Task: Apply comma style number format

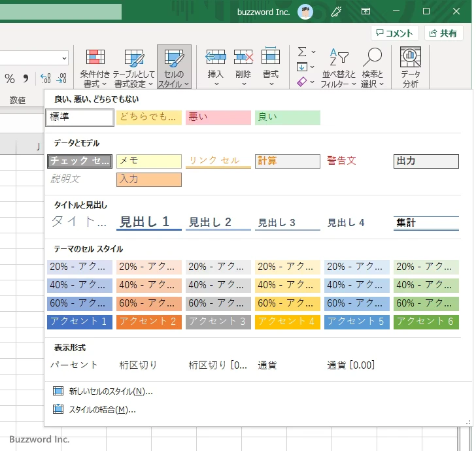Action: [25, 78]
